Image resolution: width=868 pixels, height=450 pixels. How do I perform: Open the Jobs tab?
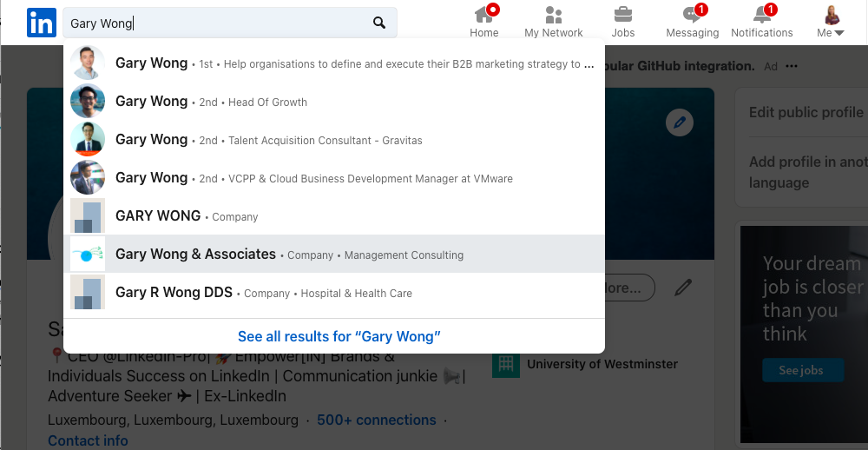(x=622, y=23)
